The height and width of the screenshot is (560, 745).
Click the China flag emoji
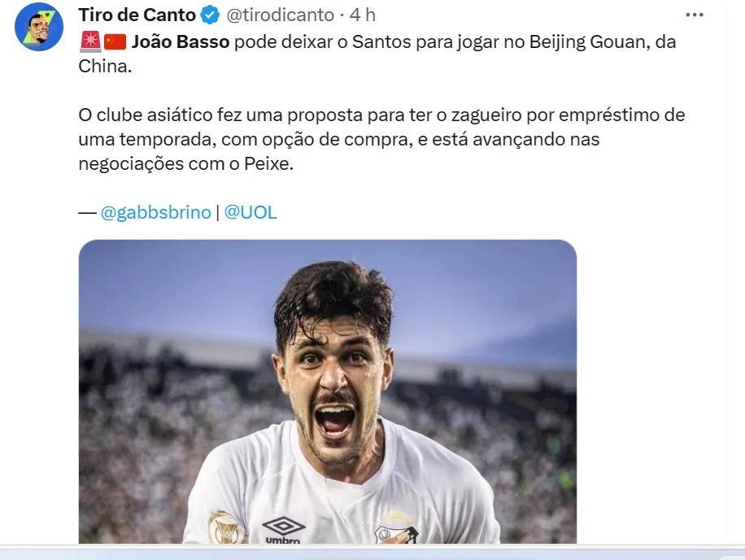coord(115,41)
